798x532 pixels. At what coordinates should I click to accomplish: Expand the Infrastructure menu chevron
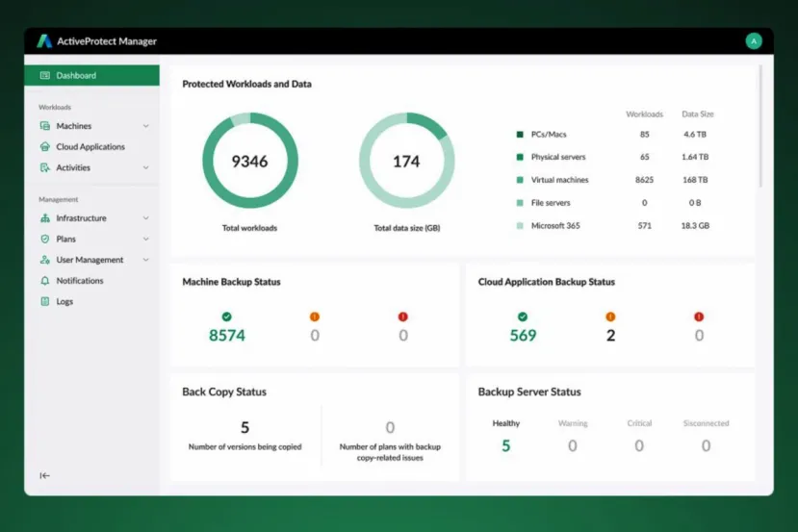(145, 217)
